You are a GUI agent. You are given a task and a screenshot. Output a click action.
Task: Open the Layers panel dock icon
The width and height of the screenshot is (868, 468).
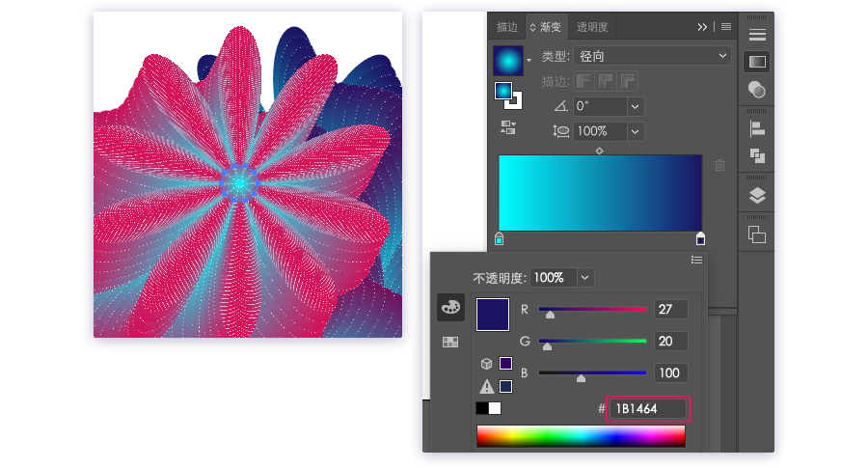pyautogui.click(x=757, y=196)
